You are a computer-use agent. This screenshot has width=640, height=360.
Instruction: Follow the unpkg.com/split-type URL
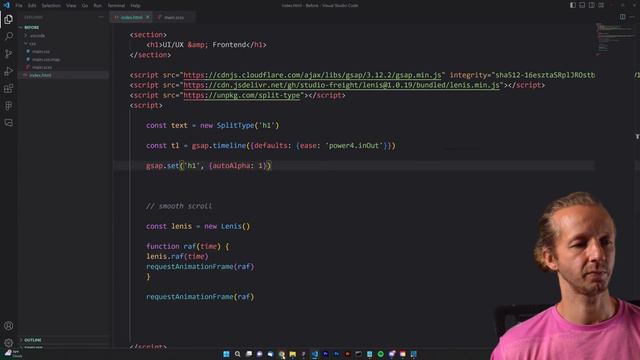point(242,95)
